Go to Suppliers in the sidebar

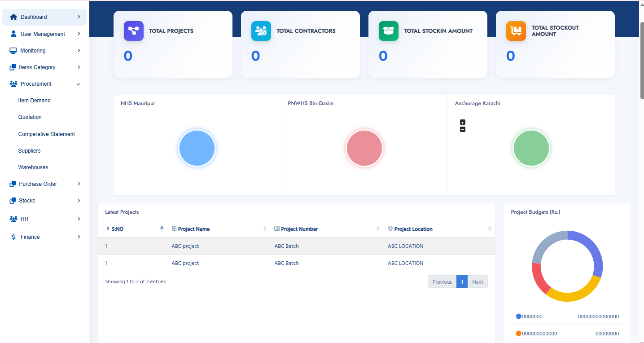click(29, 151)
